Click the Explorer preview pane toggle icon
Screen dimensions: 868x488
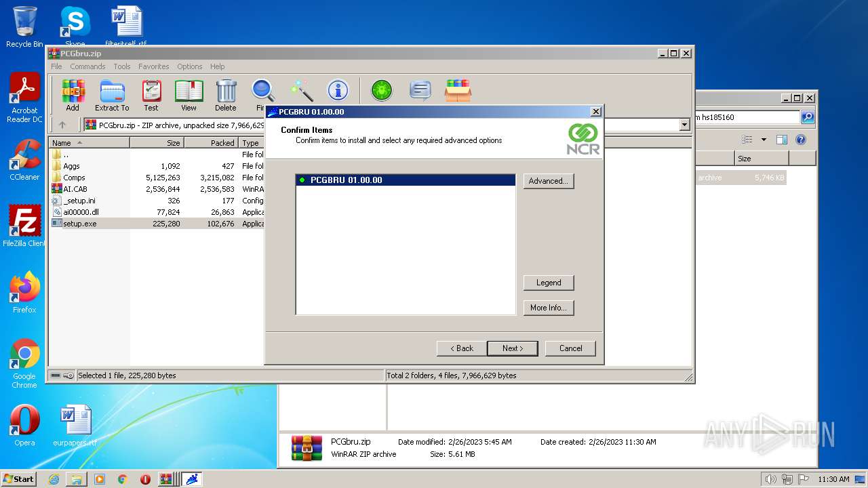point(781,140)
